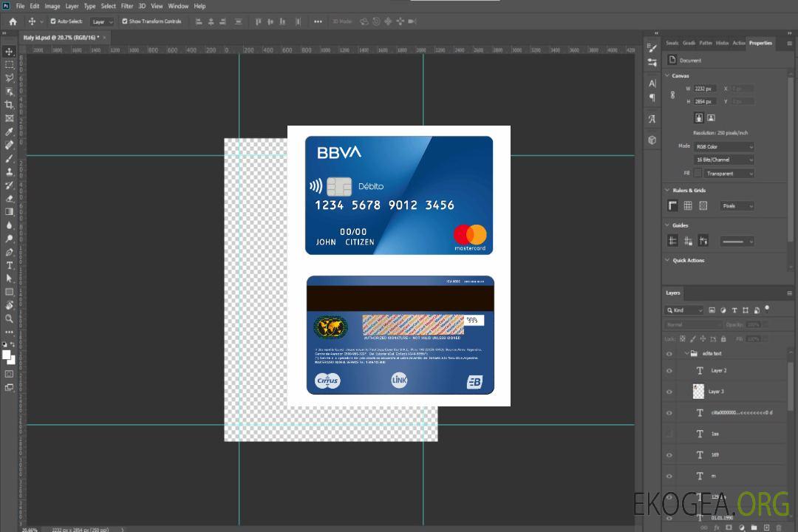Open the Transparent fill dropdown
The height and width of the screenshot is (532, 798).
coord(729,174)
